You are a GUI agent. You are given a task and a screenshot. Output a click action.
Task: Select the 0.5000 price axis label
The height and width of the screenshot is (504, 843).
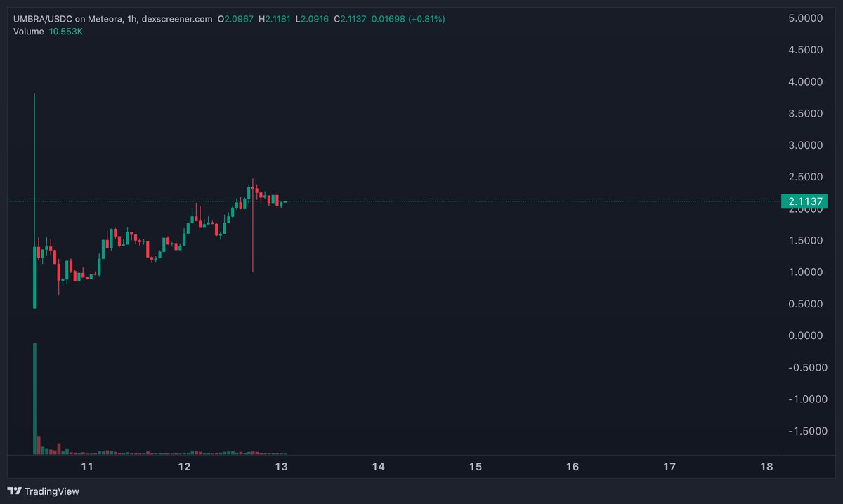806,304
